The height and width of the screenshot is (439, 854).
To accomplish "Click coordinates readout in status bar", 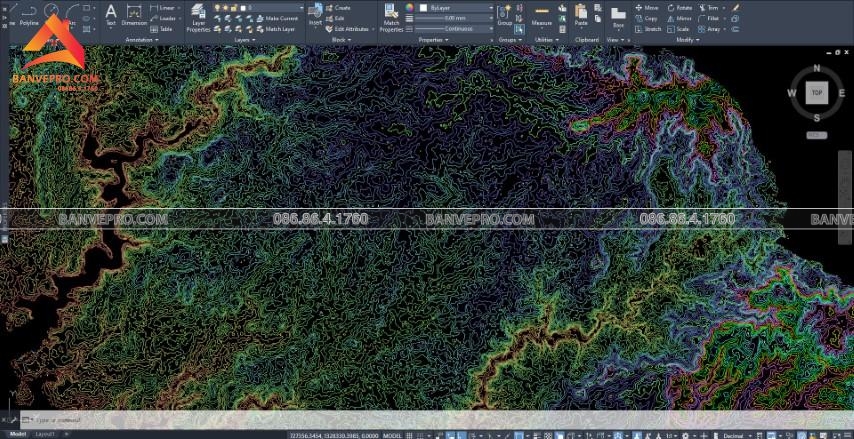I will (x=333, y=435).
